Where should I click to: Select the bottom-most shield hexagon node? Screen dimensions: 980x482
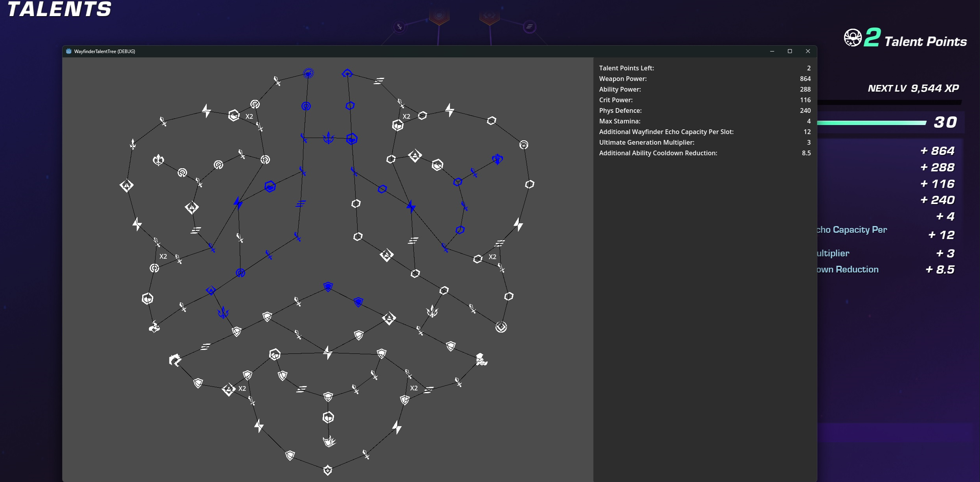(328, 470)
